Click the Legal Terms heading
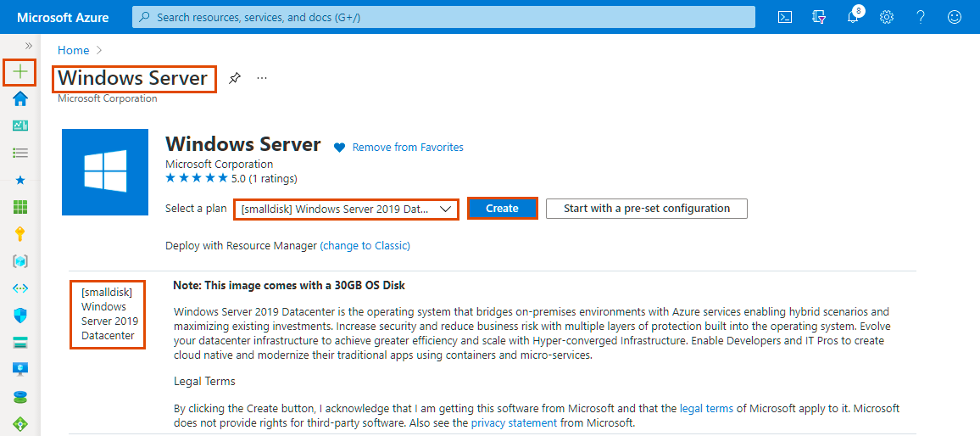The width and height of the screenshot is (980, 436). [x=204, y=381]
